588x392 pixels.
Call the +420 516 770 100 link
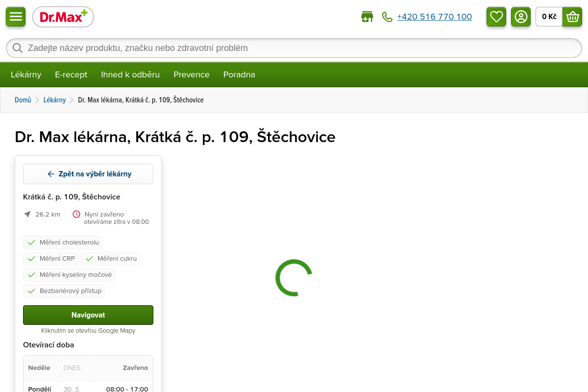[434, 17]
